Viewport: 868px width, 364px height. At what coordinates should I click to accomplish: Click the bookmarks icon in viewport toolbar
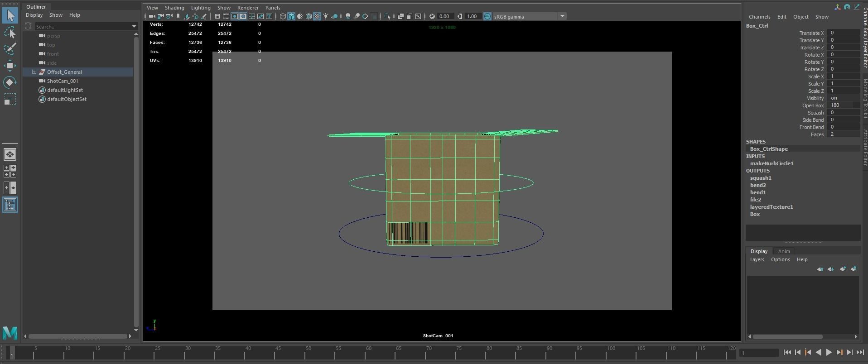pos(178,16)
